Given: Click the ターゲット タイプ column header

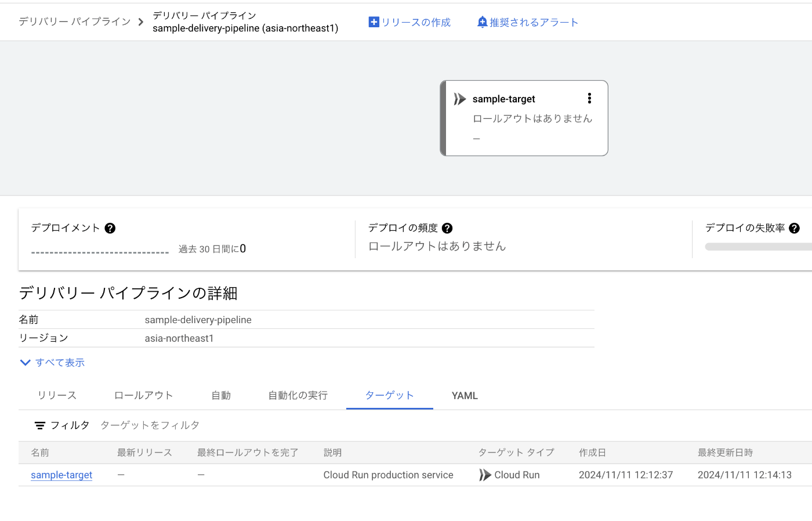Looking at the screenshot, I should coord(516,453).
